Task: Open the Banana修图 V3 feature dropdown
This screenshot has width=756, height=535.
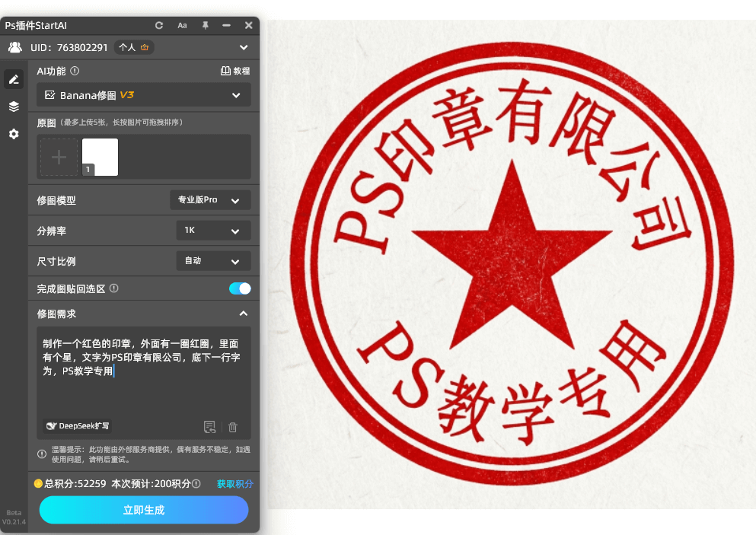Action: 144,95
